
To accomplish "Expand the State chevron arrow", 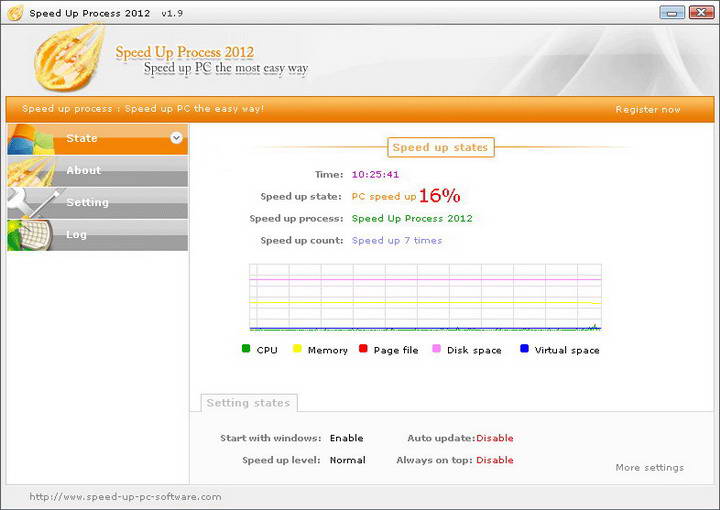I will point(176,138).
